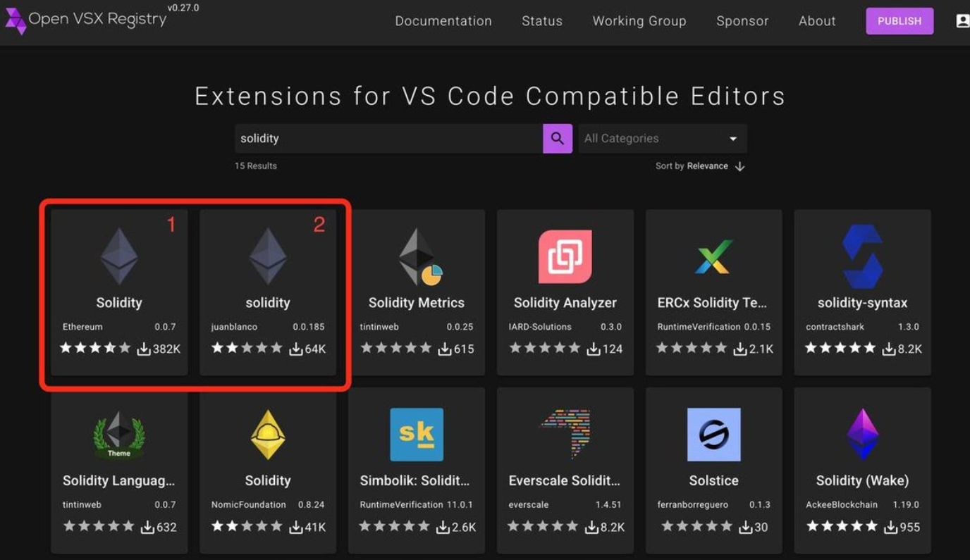This screenshot has height=560, width=970.
Task: Open the user account avatar icon
Action: (962, 21)
